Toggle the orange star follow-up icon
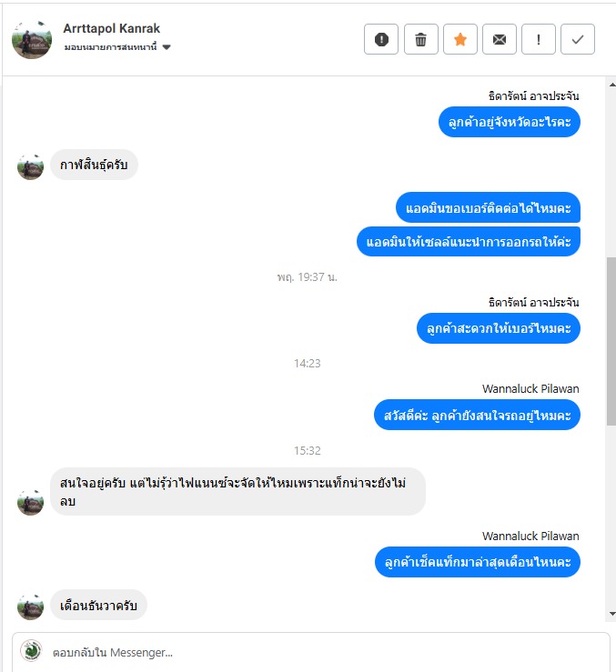Image resolution: width=616 pixels, height=672 pixels. (459, 39)
